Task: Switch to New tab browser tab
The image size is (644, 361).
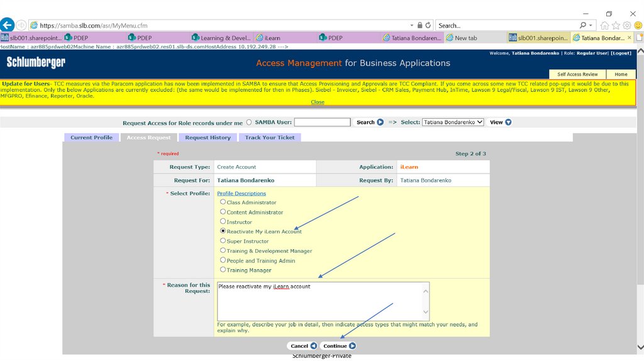Action: 475,38
